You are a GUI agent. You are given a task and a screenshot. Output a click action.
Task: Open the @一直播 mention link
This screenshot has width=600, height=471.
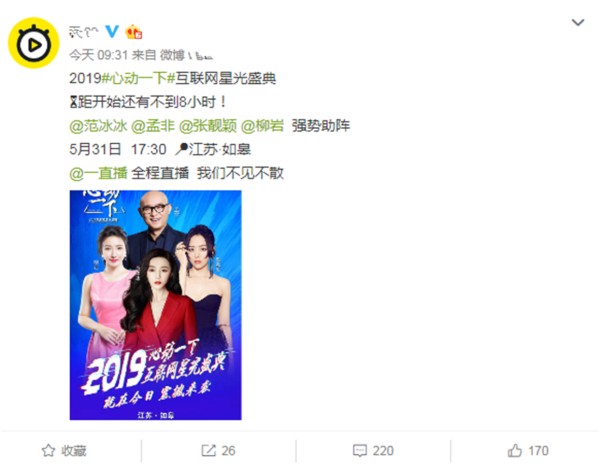click(98, 173)
